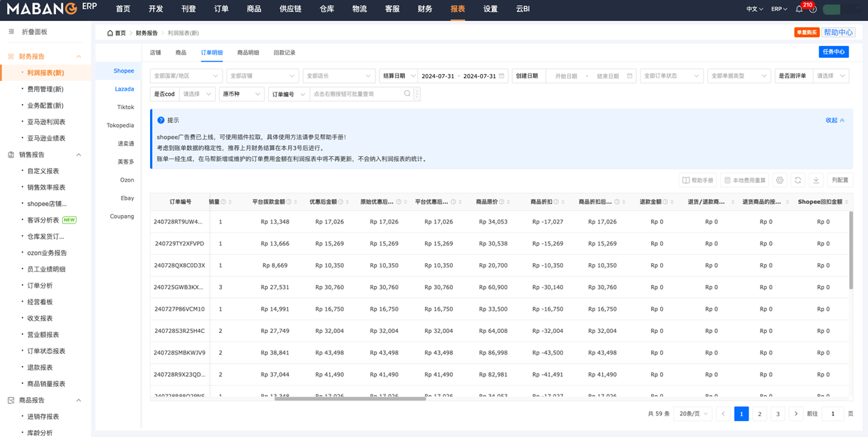Expand the 全部订单状态 dropdown
Viewport: 868px width, 437px height.
point(671,76)
